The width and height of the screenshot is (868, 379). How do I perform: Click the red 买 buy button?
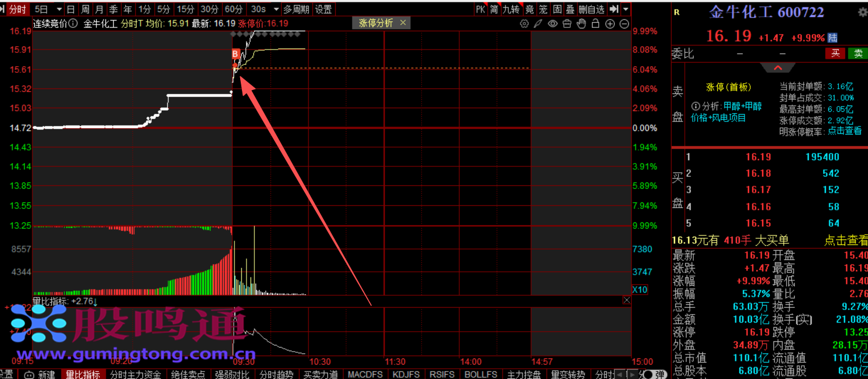pyautogui.click(x=836, y=53)
